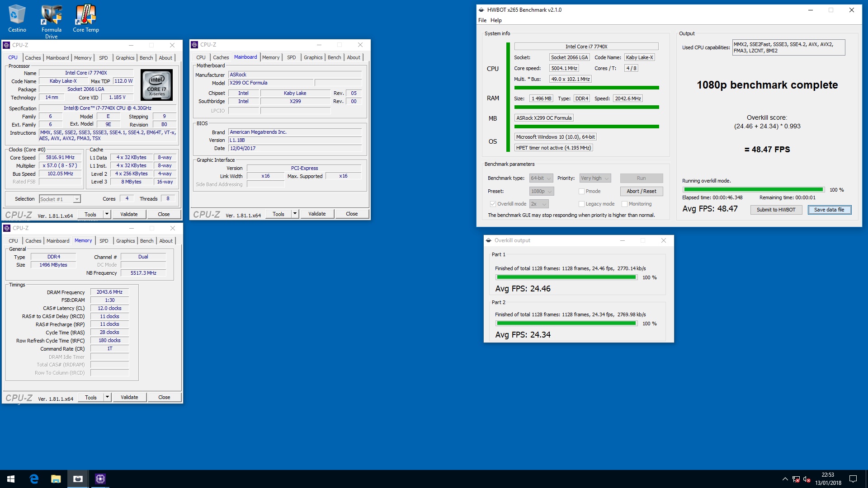Switch to the HWBOT app in the taskbar

[x=78, y=479]
